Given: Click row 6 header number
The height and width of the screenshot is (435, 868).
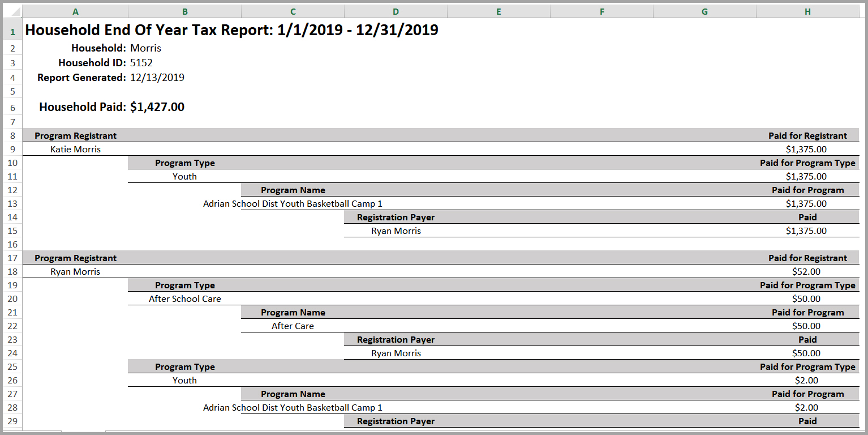Looking at the screenshot, I should pyautogui.click(x=12, y=108).
